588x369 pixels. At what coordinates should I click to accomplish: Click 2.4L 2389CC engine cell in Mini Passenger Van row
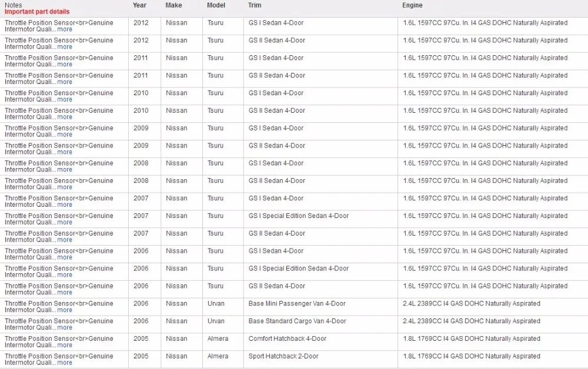472,303
